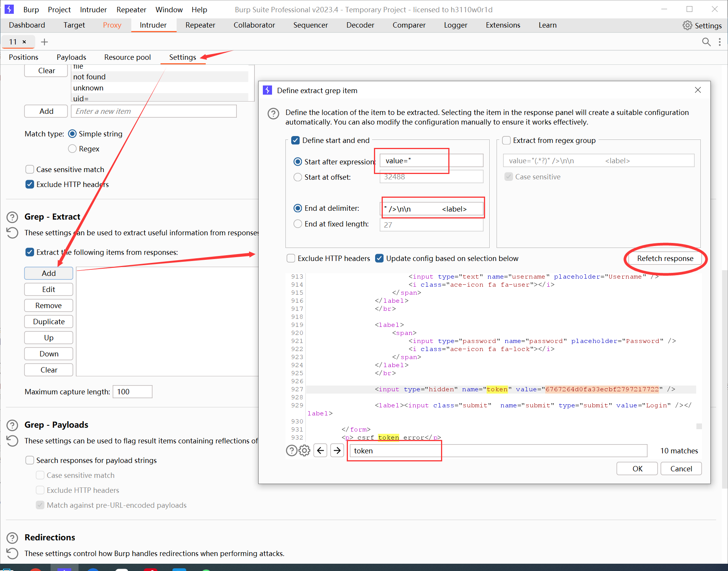Go to previous search match arrow
728x571 pixels.
[x=320, y=450]
